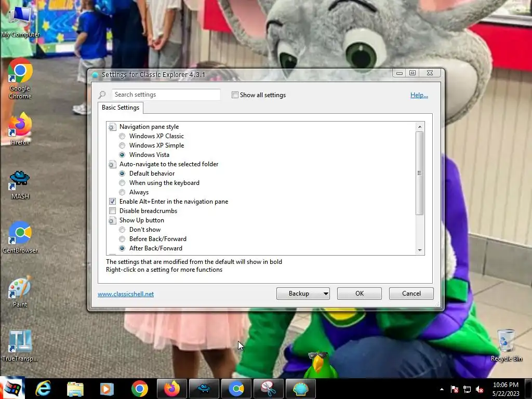Viewport: 532px width, 399px height.
Task: Show hidden tray icons arrow
Action: (x=442, y=389)
